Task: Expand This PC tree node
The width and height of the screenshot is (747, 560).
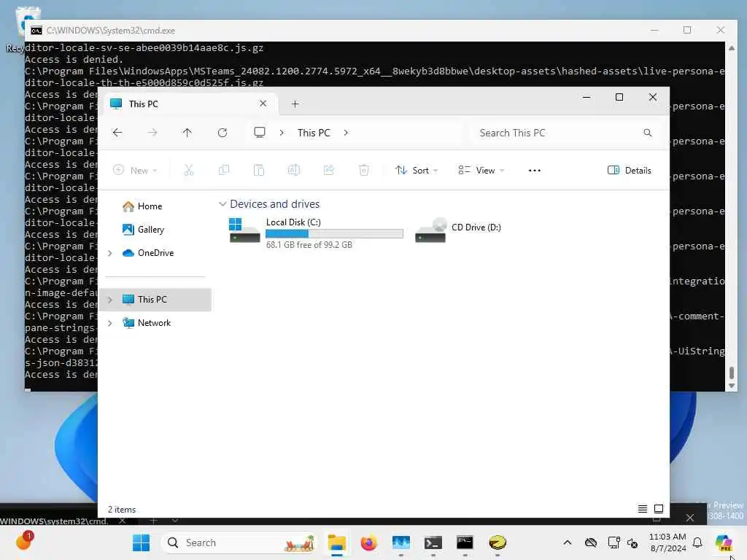Action: click(x=110, y=300)
